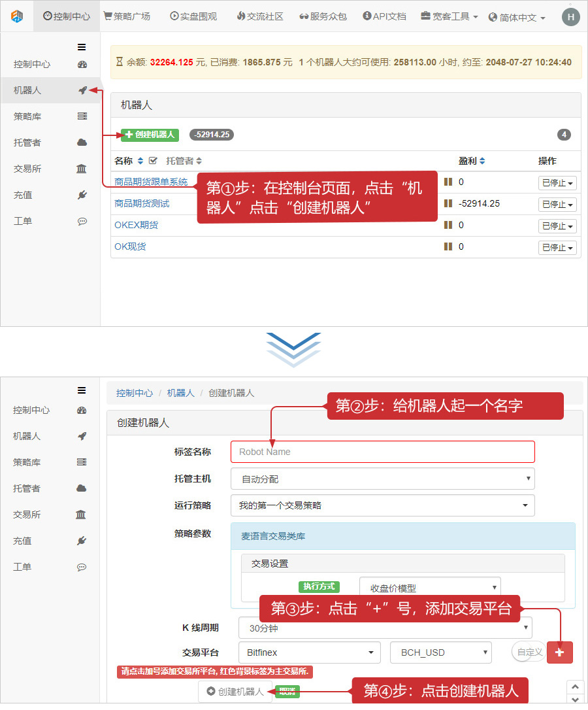The image size is (588, 710).
Task: Toggle the 自定义 switch
Action: pos(528,652)
